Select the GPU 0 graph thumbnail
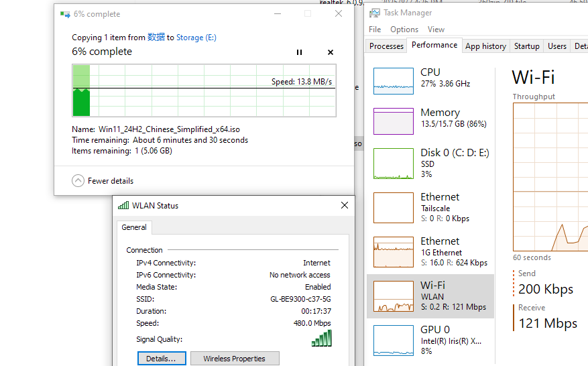This screenshot has height=366, width=588. click(x=394, y=339)
